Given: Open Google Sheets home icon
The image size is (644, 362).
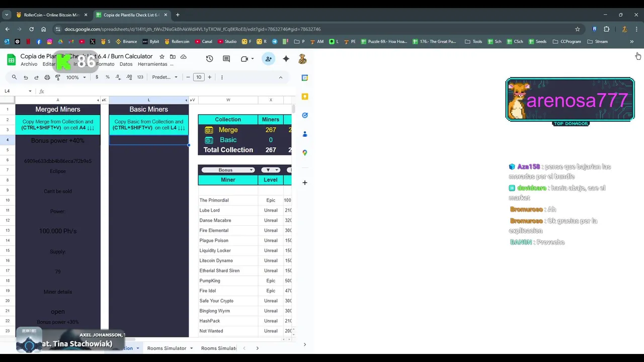Looking at the screenshot, I should click(x=11, y=60).
